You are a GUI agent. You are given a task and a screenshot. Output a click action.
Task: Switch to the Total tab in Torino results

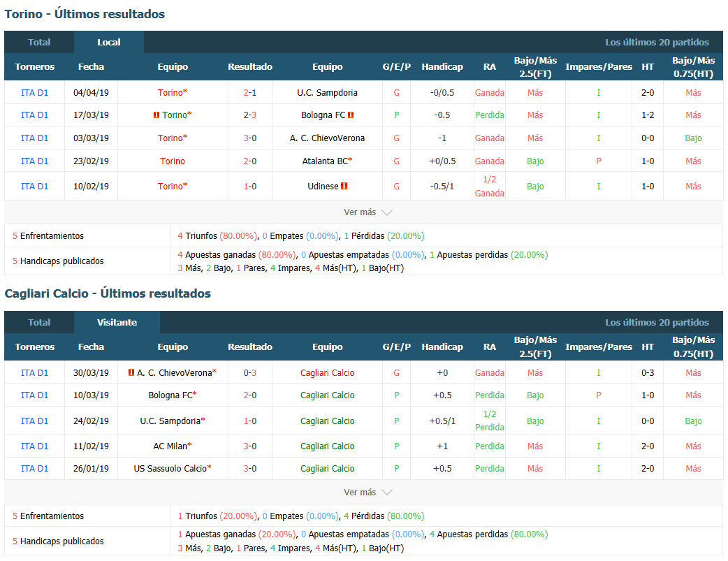[39, 42]
